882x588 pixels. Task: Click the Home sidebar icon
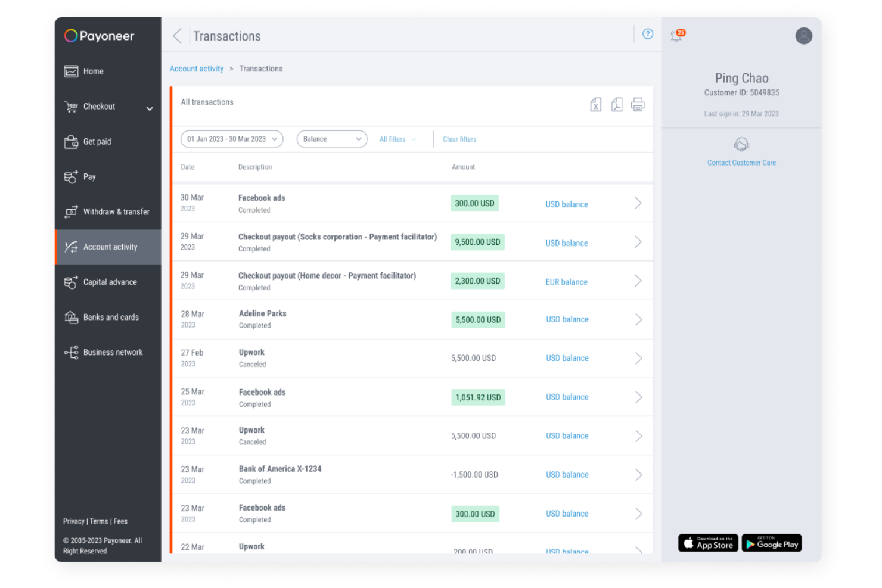click(71, 71)
